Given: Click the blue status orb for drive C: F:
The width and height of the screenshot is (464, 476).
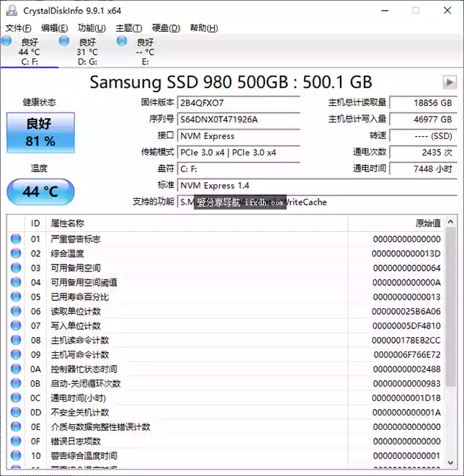Looking at the screenshot, I should 6,40.
